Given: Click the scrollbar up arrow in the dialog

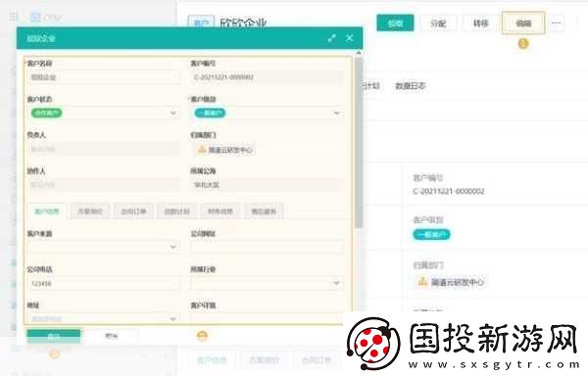Looking at the screenshot, I should point(359,53).
